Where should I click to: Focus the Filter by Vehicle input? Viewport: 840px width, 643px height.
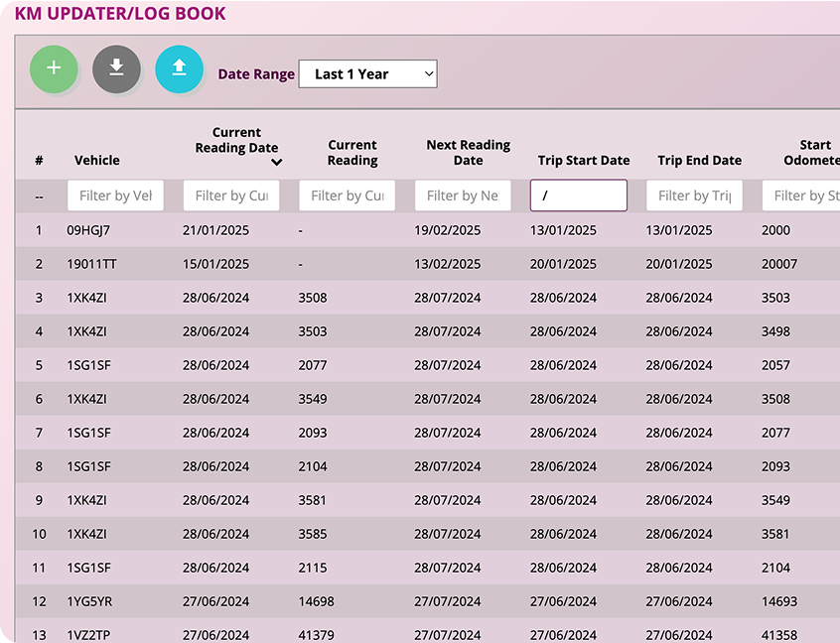115,195
